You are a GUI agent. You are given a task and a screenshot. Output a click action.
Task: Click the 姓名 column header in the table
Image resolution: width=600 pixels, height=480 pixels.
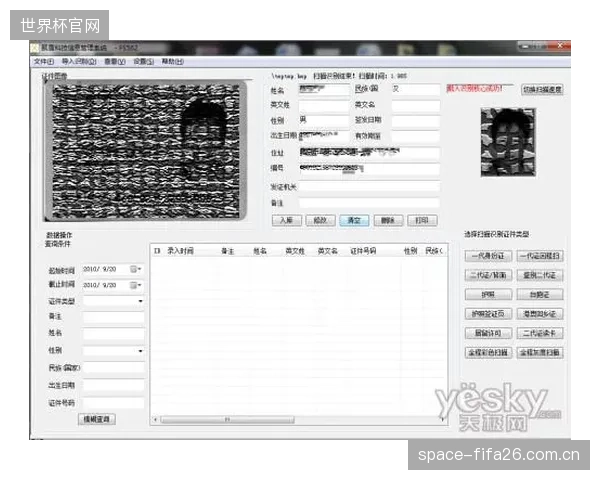click(x=260, y=251)
